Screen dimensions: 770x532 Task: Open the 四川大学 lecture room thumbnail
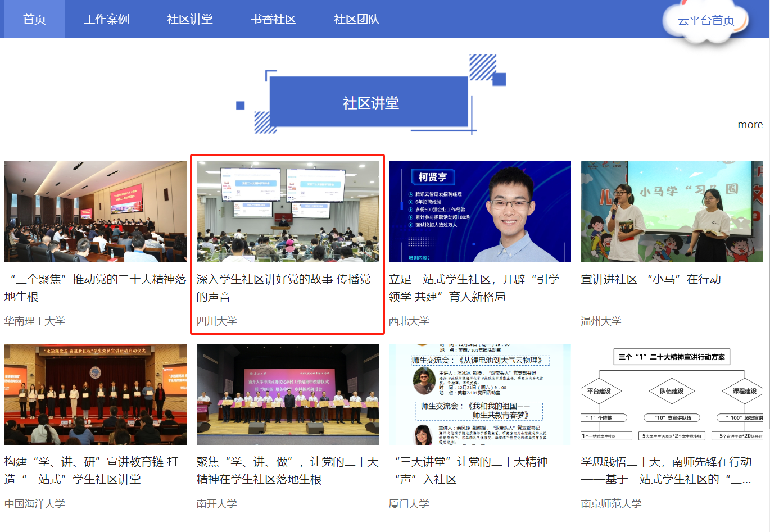point(287,211)
